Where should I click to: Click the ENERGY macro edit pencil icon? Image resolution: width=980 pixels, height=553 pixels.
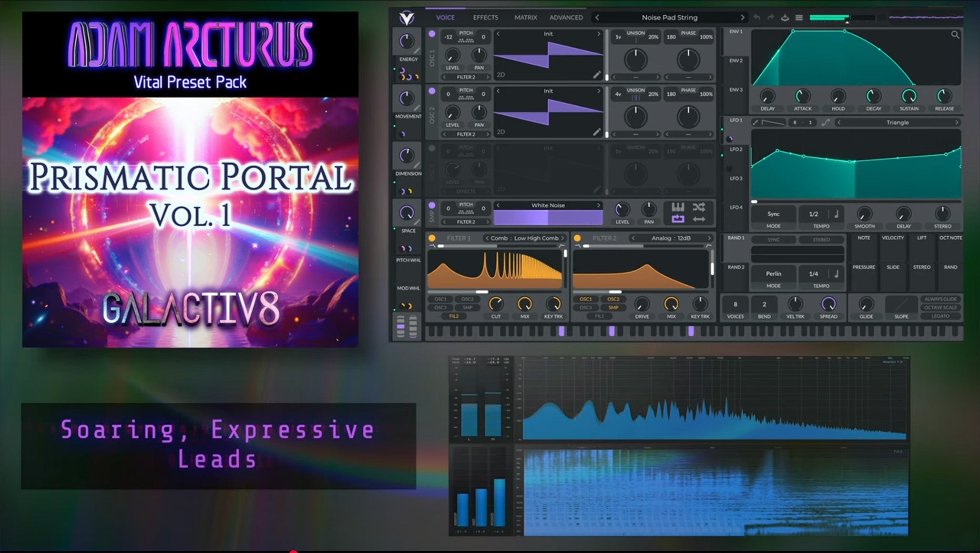click(x=417, y=50)
